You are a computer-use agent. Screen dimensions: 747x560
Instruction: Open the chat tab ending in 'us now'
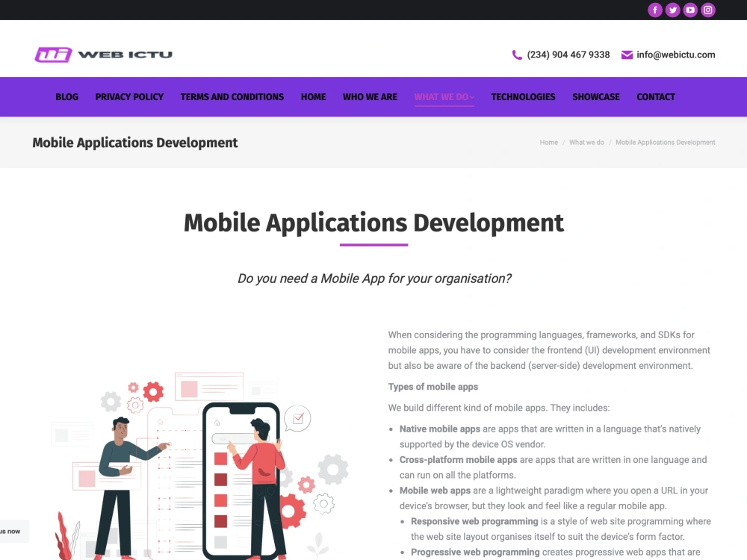pos(13,532)
